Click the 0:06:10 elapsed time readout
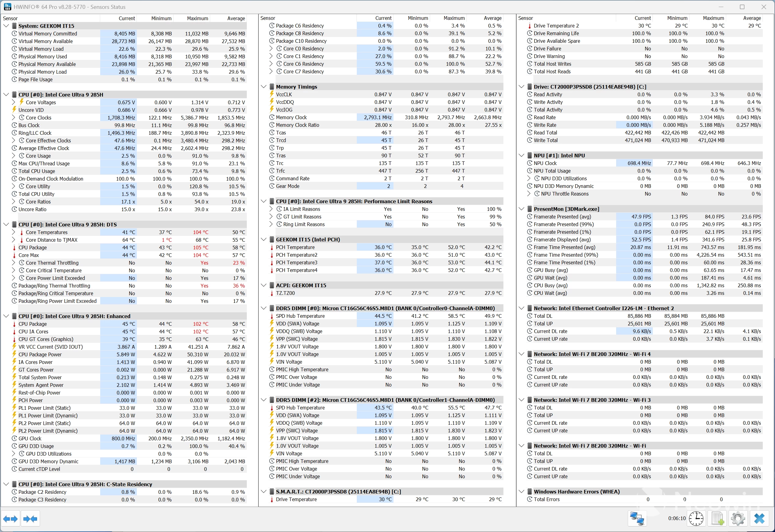This screenshot has width=775, height=532. (x=677, y=519)
